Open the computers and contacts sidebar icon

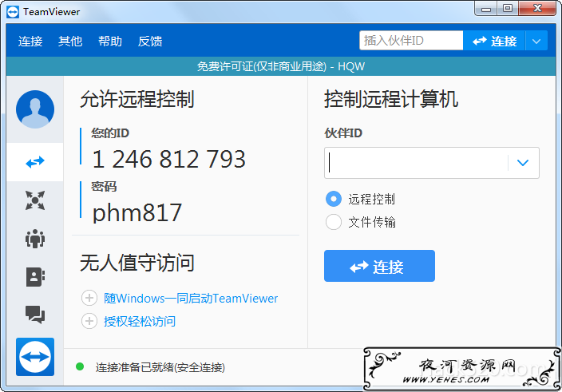(35, 276)
